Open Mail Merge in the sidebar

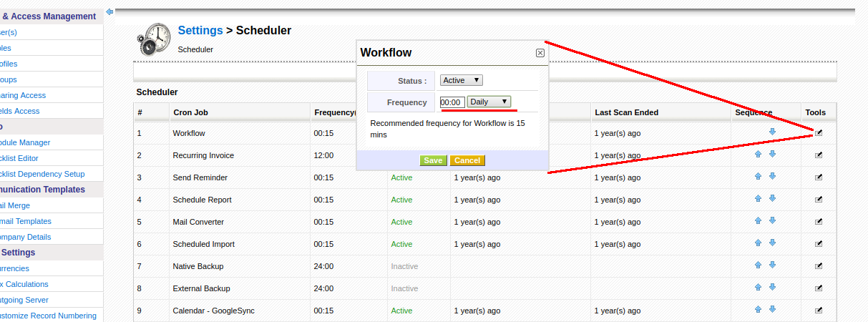tap(14, 205)
